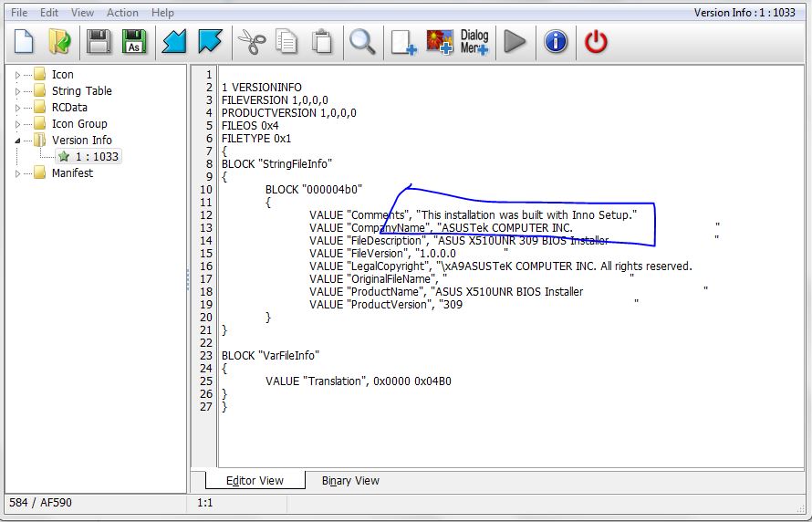The height and width of the screenshot is (522, 812).
Task: Click the "FileDescription" value line
Action: [x=514, y=240]
